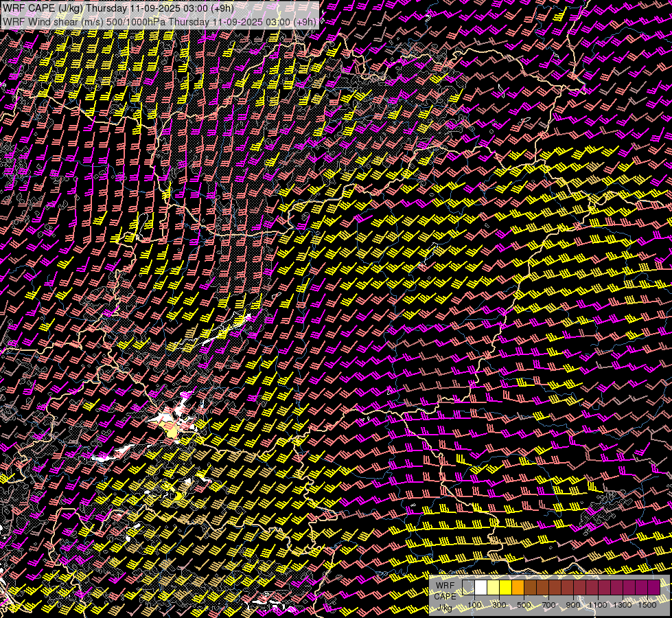
Task: Click the WRF label in the legend
Action: (445, 586)
